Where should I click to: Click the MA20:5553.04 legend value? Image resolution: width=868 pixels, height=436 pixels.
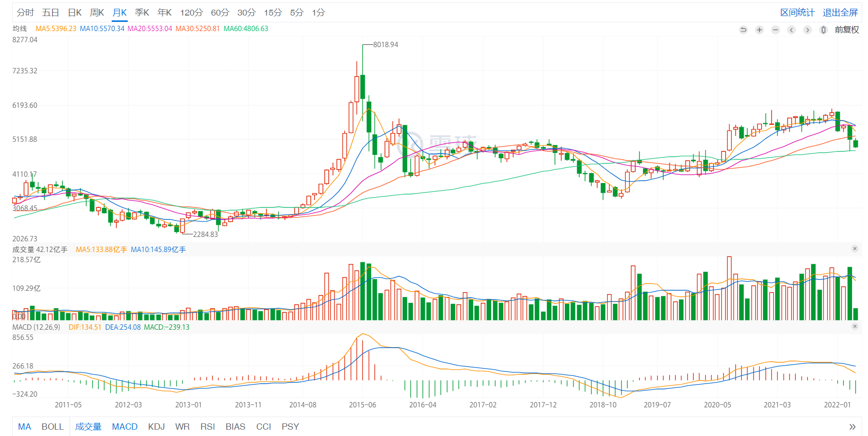[150, 29]
